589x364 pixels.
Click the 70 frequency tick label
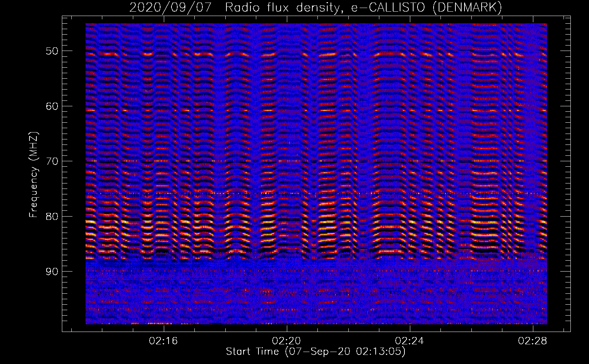tap(52, 161)
